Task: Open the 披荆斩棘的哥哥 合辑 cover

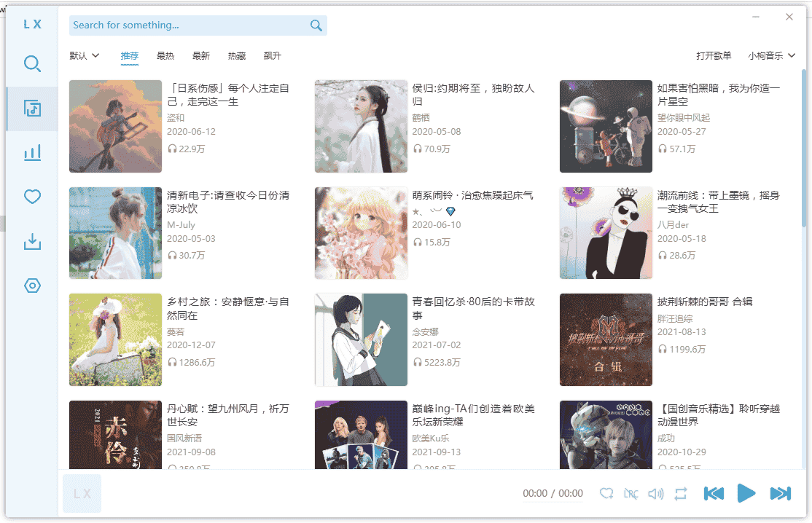Action: click(606, 340)
